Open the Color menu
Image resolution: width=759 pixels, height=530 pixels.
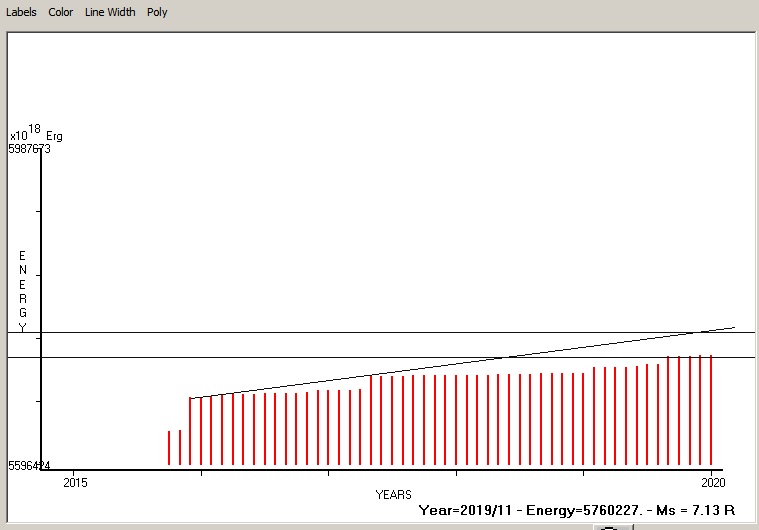pos(61,12)
